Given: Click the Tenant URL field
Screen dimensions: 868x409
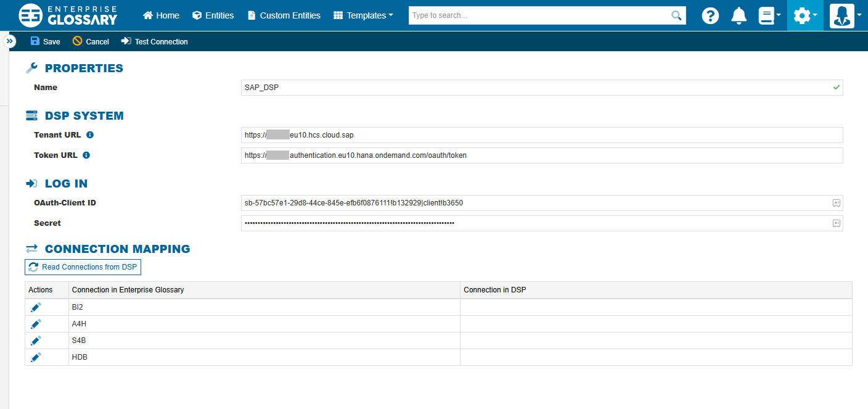Looking at the screenshot, I should (x=542, y=135).
